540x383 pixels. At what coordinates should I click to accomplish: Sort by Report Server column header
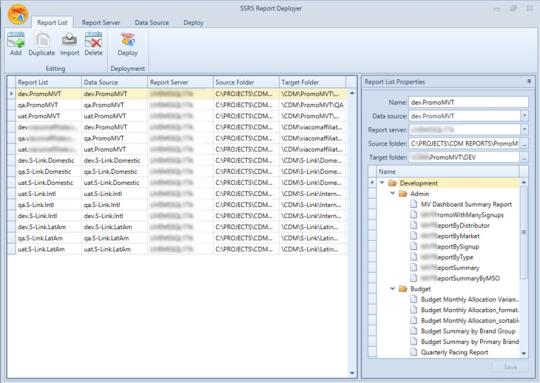point(180,82)
